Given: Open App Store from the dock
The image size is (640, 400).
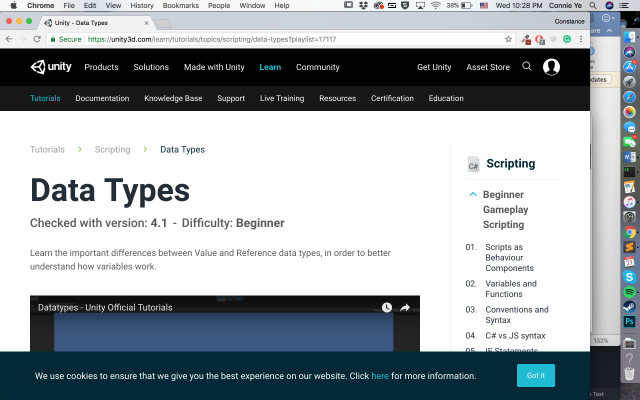Looking at the screenshot, I should click(x=629, y=67).
